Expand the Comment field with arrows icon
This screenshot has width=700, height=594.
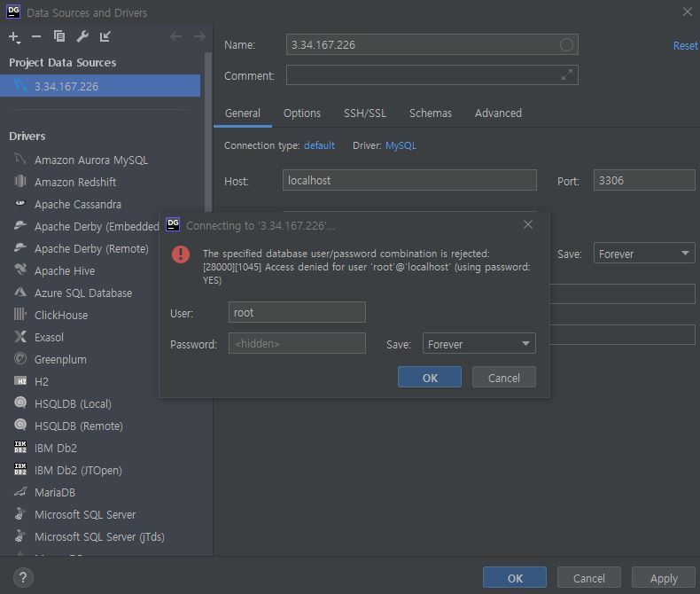[566, 75]
